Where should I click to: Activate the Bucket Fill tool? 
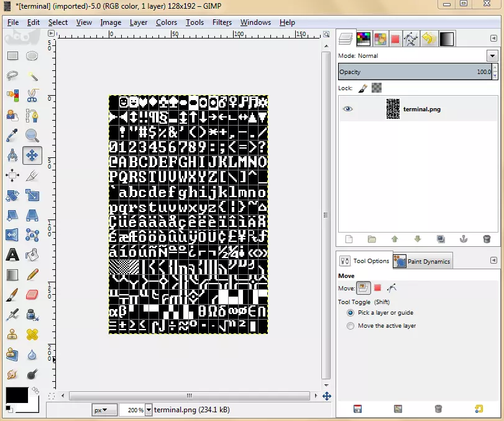(32, 255)
